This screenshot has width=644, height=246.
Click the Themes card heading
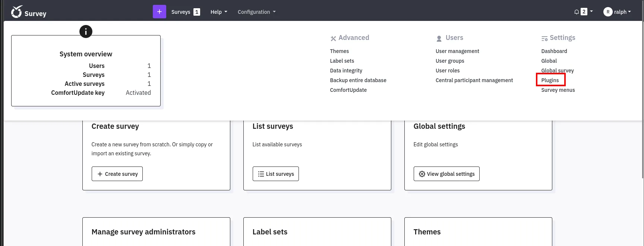[x=427, y=232]
